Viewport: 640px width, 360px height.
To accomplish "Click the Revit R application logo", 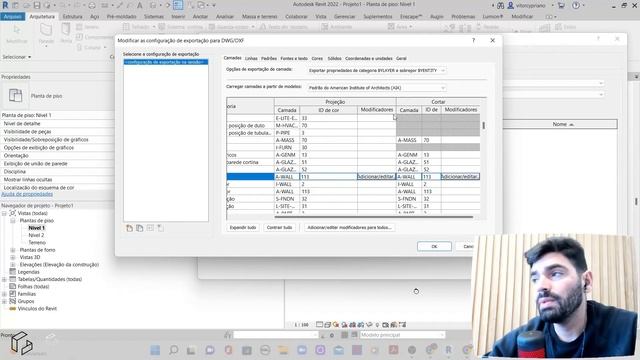I will click(x=5, y=5).
